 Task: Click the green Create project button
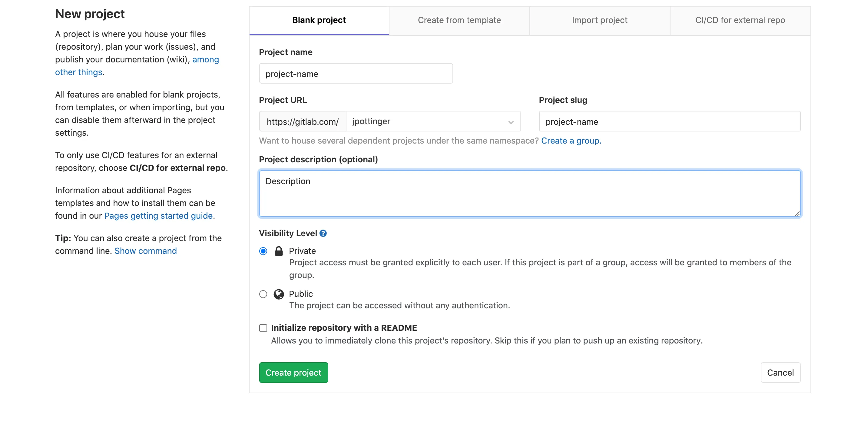pos(293,373)
